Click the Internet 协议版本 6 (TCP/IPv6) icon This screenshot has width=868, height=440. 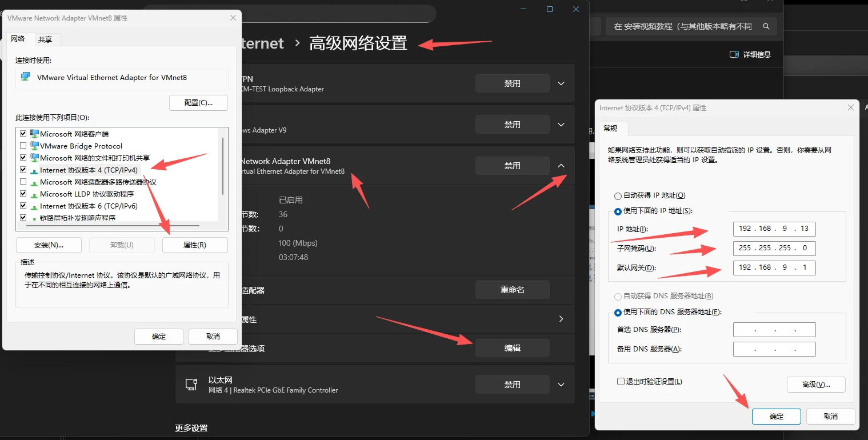[34, 206]
